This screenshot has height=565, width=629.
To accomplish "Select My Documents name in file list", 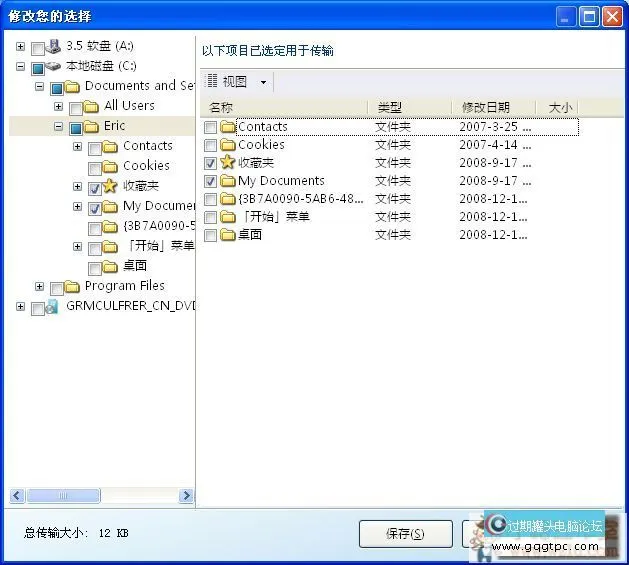I will (281, 181).
